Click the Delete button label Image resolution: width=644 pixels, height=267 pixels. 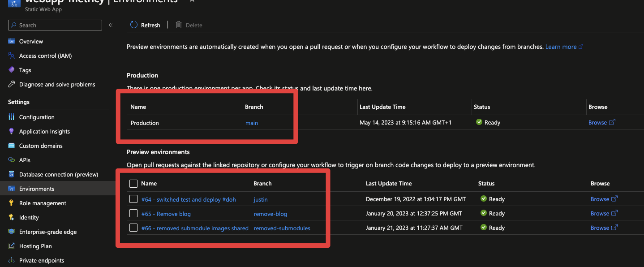coord(194,25)
